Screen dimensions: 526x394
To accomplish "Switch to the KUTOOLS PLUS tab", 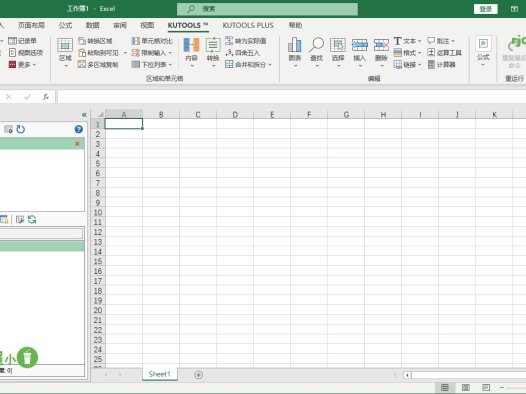I will pyautogui.click(x=248, y=25).
